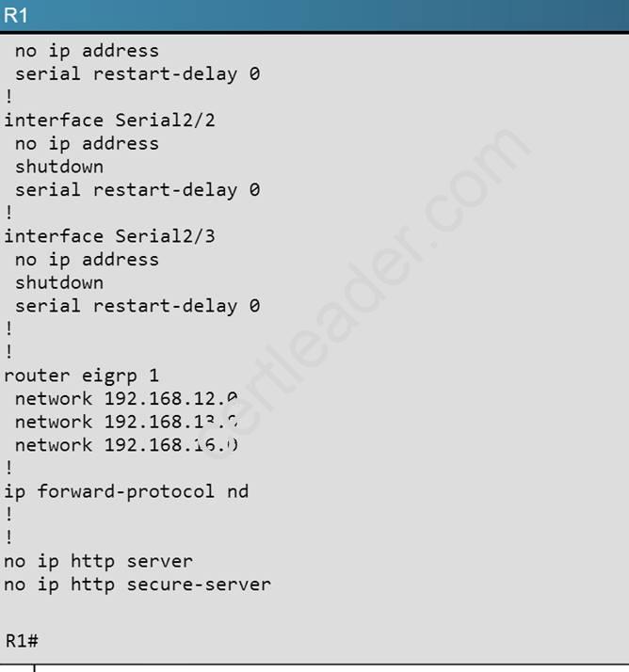Click the 'ip forward-protocol nd' line

126,491
